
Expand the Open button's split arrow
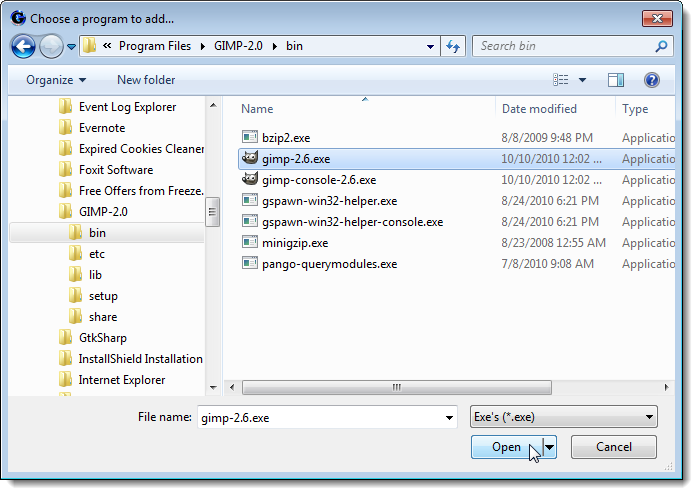point(550,447)
